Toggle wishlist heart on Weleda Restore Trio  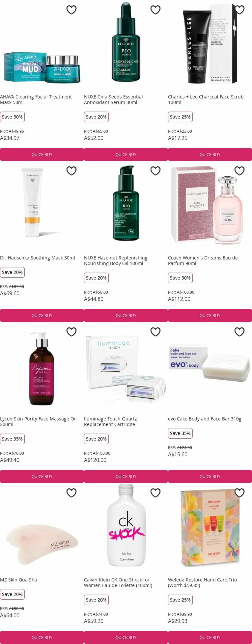(x=240, y=493)
